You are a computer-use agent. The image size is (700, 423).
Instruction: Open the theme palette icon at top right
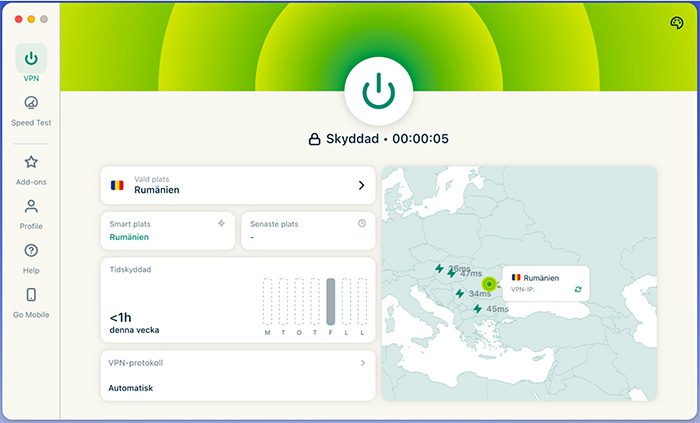(x=675, y=23)
